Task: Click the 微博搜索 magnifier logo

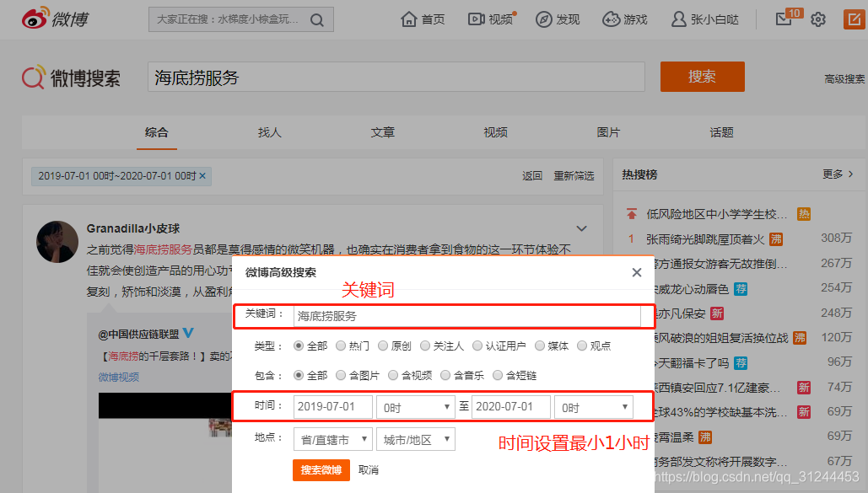Action: 33,78
